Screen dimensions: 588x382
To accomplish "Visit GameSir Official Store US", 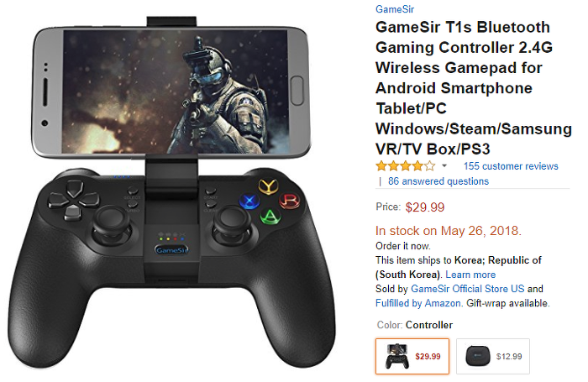I will coord(468,289).
